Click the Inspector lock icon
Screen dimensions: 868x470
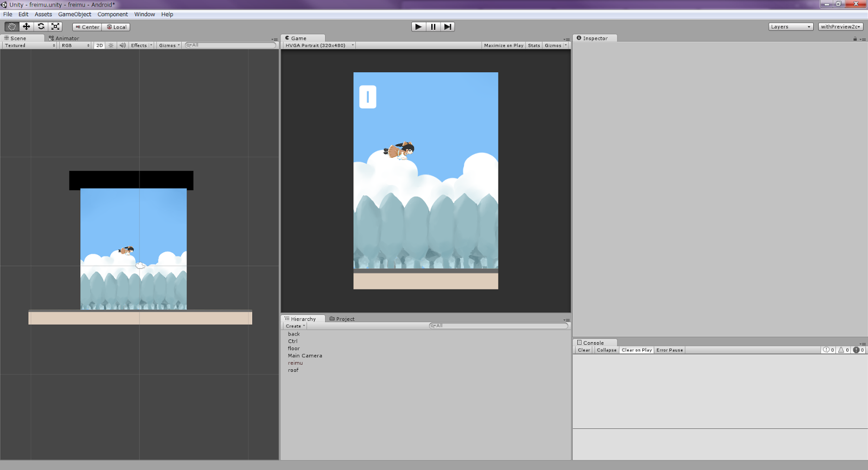[x=855, y=38]
